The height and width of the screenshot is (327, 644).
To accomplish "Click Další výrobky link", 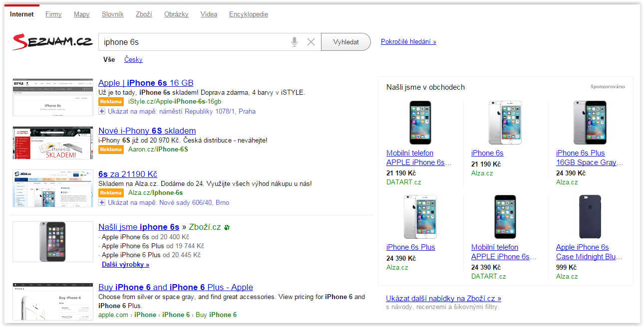I will point(125,264).
